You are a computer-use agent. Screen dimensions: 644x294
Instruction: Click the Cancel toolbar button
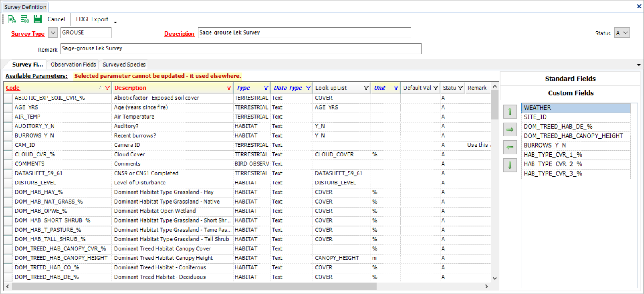click(56, 19)
